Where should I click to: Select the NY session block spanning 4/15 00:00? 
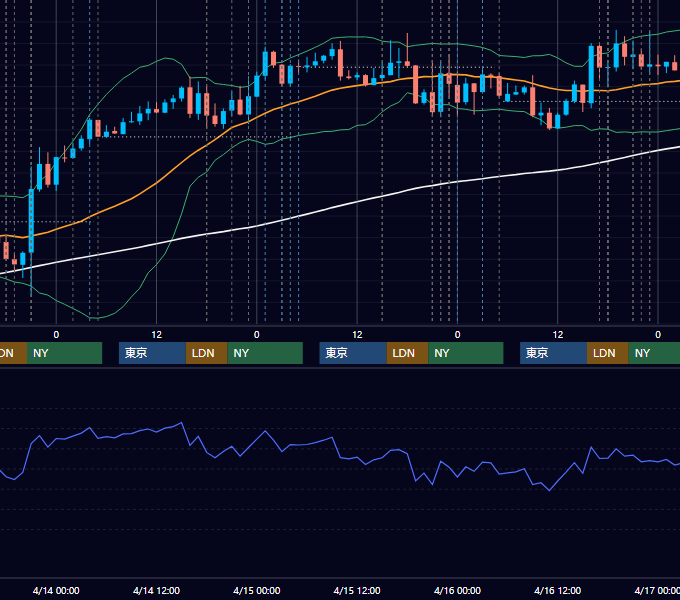pyautogui.click(x=265, y=353)
